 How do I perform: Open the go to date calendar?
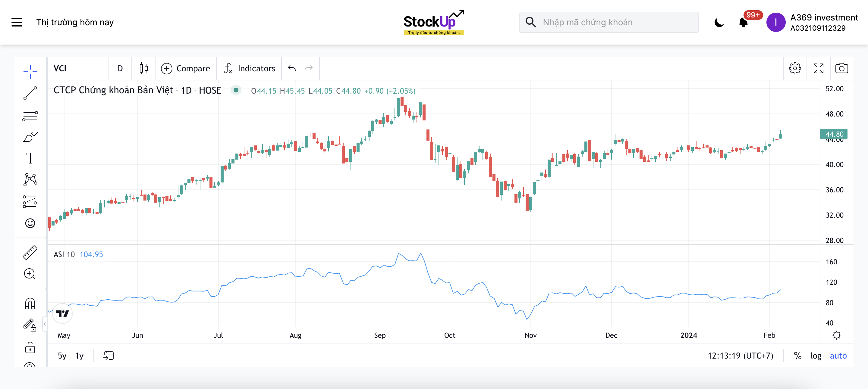(x=108, y=355)
